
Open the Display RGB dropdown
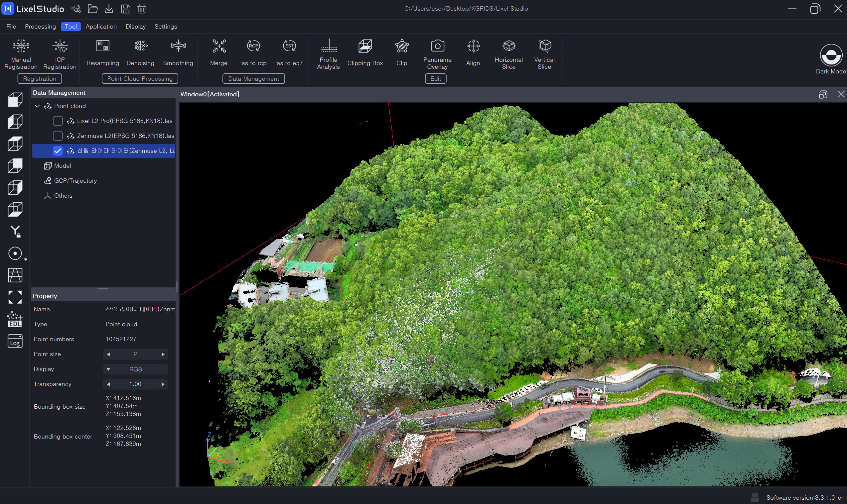(x=135, y=369)
